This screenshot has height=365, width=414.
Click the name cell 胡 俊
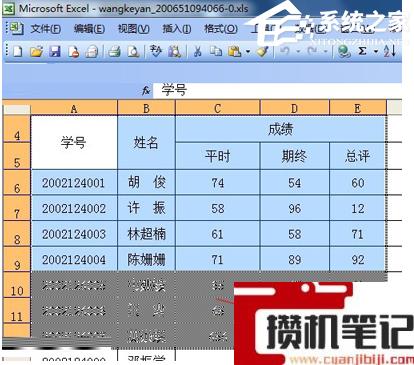[x=146, y=183]
